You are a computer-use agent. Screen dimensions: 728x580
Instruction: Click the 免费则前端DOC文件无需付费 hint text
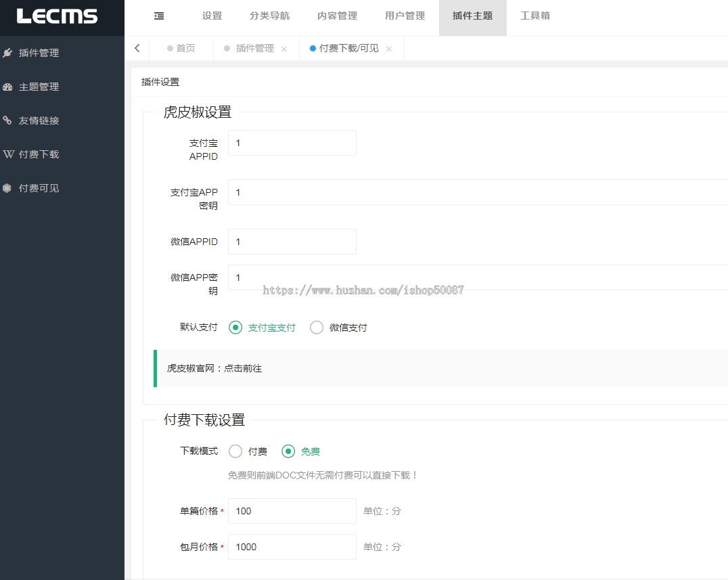323,475
